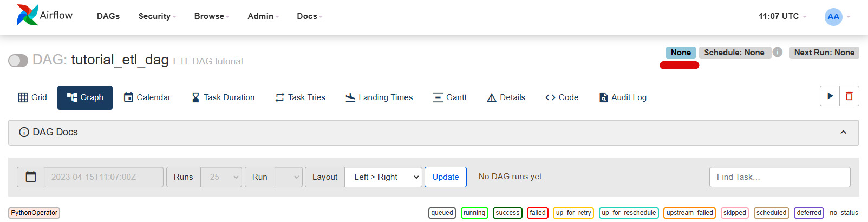
Task: Open the DAGs menu item
Action: click(x=108, y=16)
